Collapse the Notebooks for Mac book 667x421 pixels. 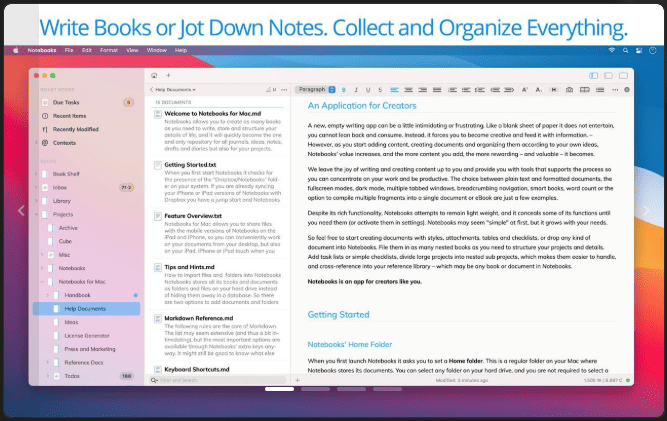(x=42, y=282)
